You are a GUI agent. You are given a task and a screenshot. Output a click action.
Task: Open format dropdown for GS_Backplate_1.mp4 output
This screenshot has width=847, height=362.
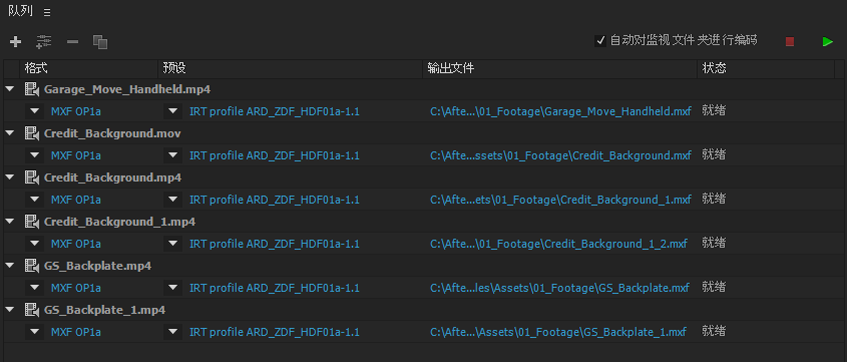(x=35, y=333)
